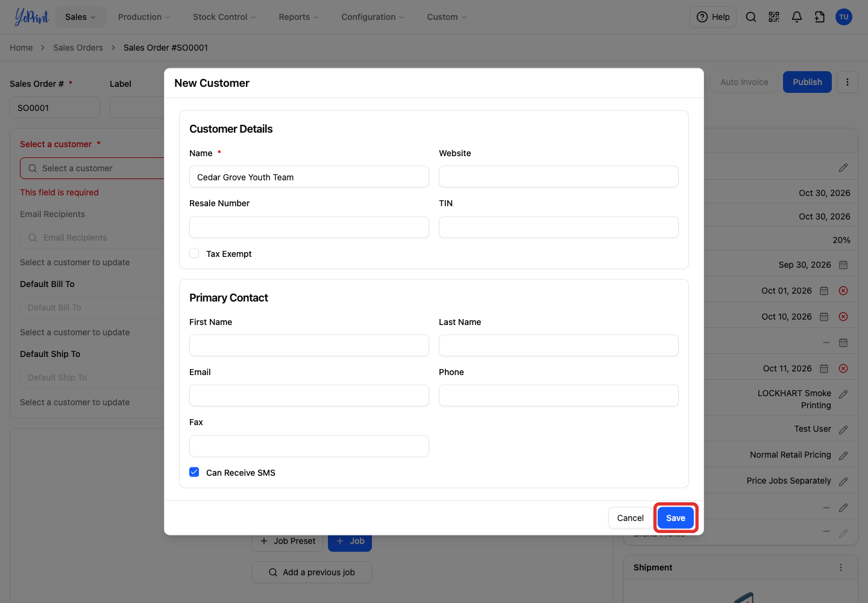Expand the Configuration menu
This screenshot has height=603, width=868.
tap(373, 17)
